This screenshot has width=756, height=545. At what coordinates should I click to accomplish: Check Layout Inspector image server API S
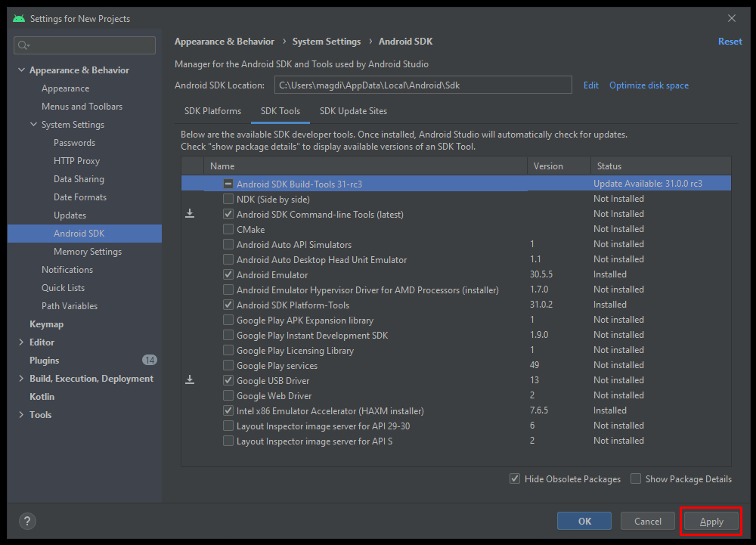point(228,441)
